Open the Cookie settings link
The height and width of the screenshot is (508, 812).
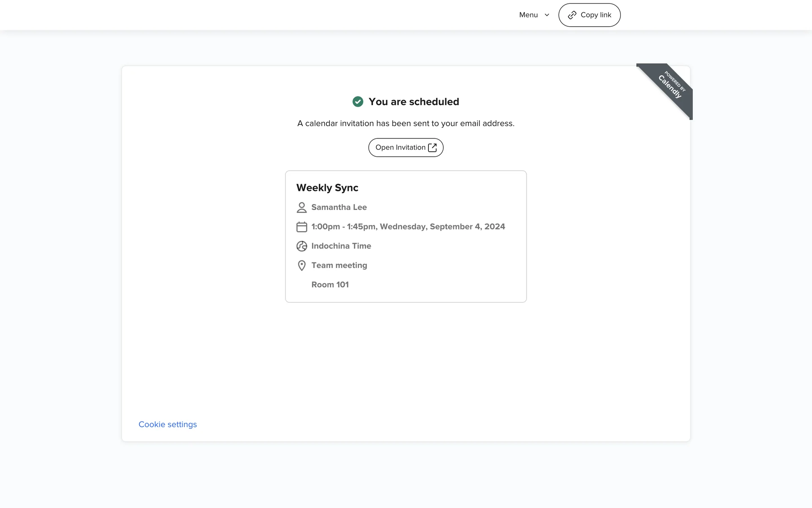coord(167,424)
